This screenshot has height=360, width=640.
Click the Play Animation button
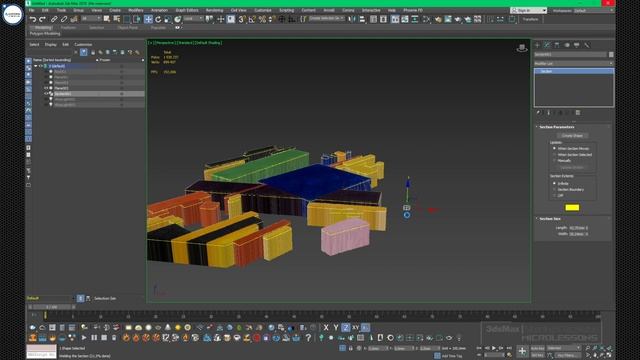[x=494, y=348]
